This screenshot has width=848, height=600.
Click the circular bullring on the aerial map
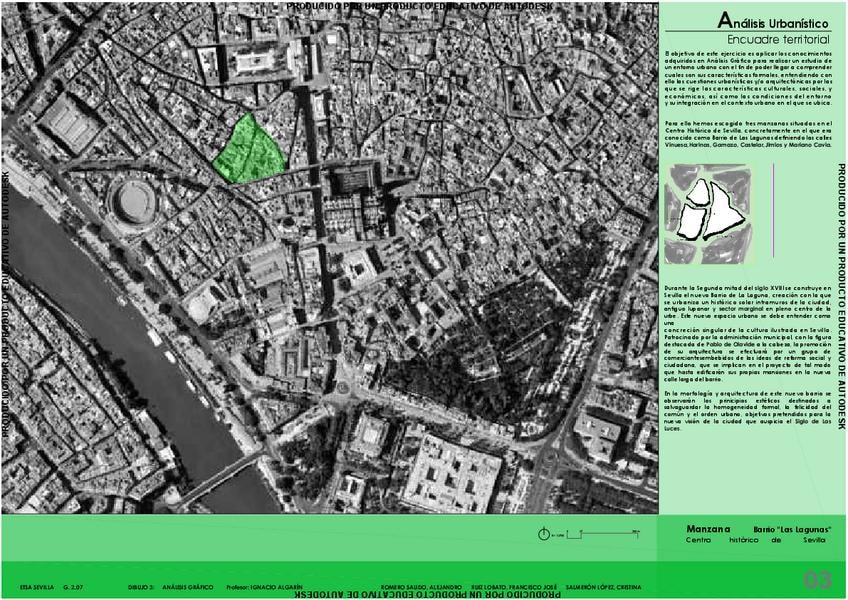tap(132, 203)
